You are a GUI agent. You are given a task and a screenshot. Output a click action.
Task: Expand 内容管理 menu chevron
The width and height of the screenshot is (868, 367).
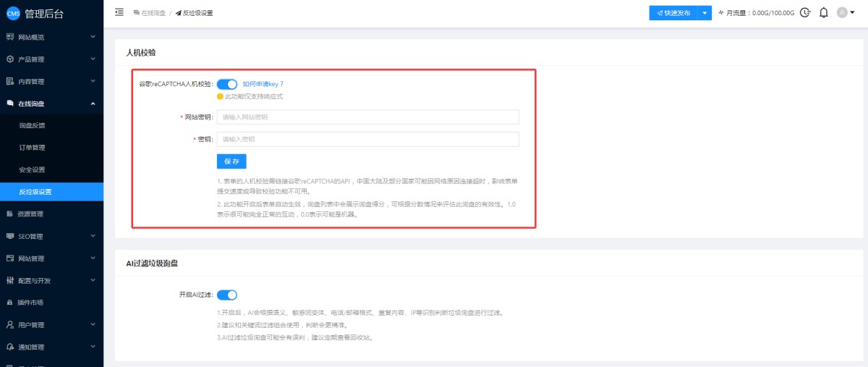tap(93, 81)
